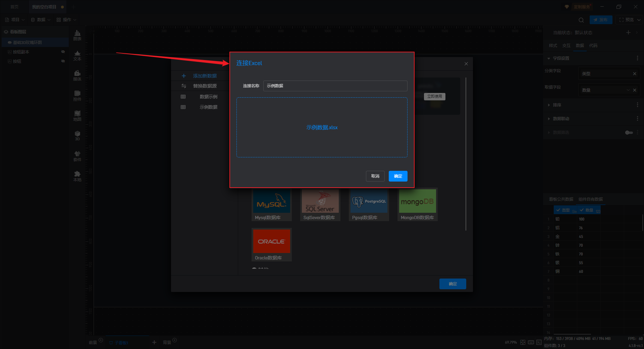Expand the 数据联动 section
Image resolution: width=644 pixels, height=349 pixels.
click(549, 119)
